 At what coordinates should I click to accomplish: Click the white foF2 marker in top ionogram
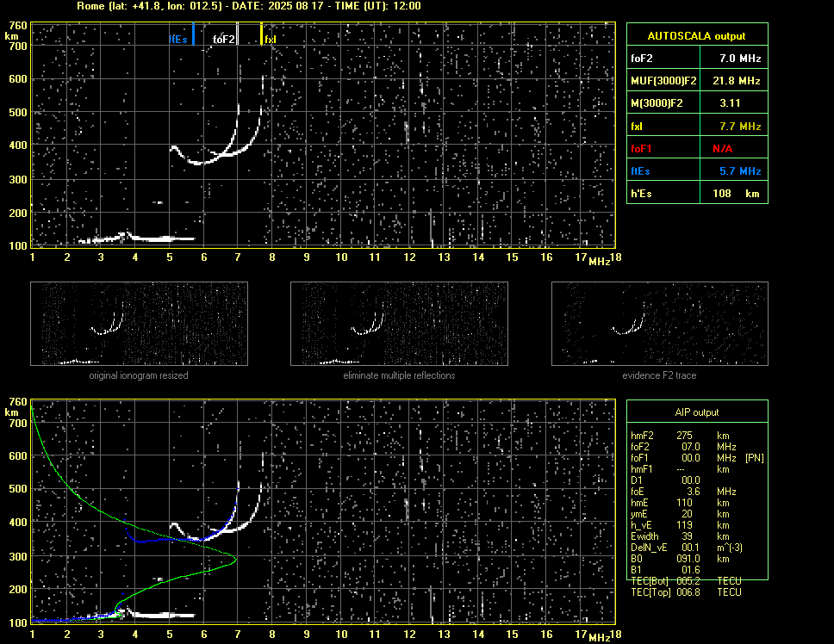(238, 34)
